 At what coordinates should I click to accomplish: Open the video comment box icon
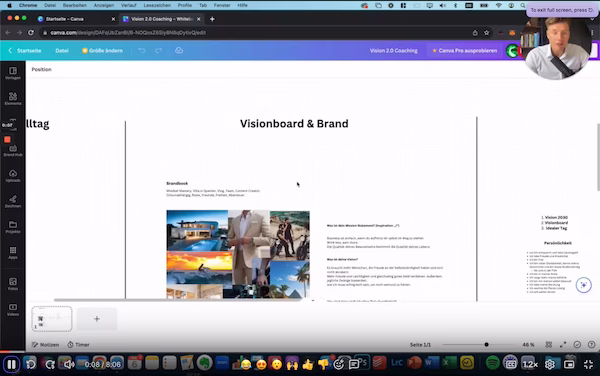354,364
